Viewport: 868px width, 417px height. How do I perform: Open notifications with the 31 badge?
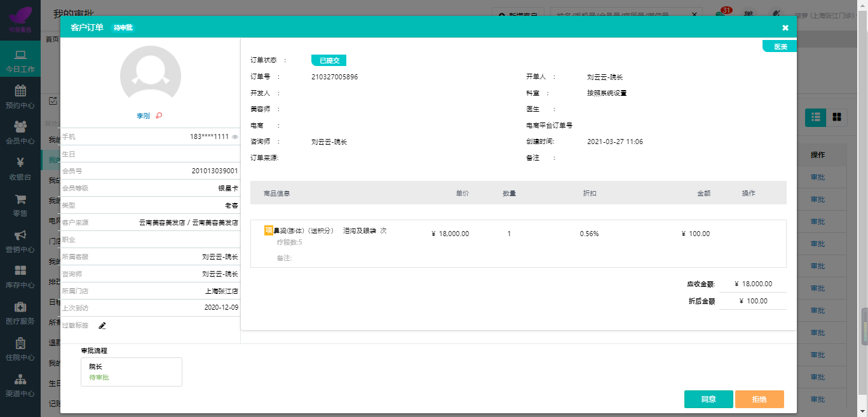click(722, 13)
